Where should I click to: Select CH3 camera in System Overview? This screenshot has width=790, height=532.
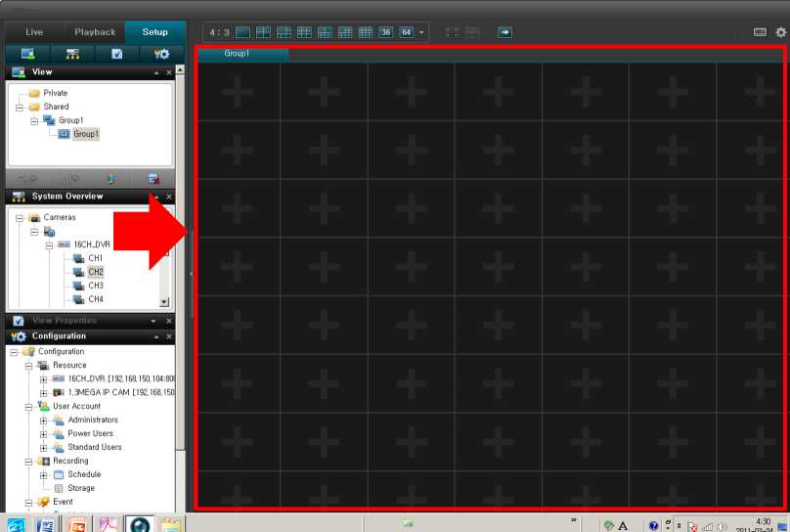(95, 286)
